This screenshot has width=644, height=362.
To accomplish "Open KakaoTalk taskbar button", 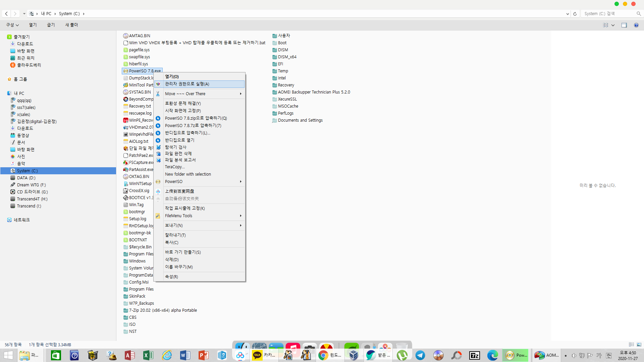I will point(264,355).
